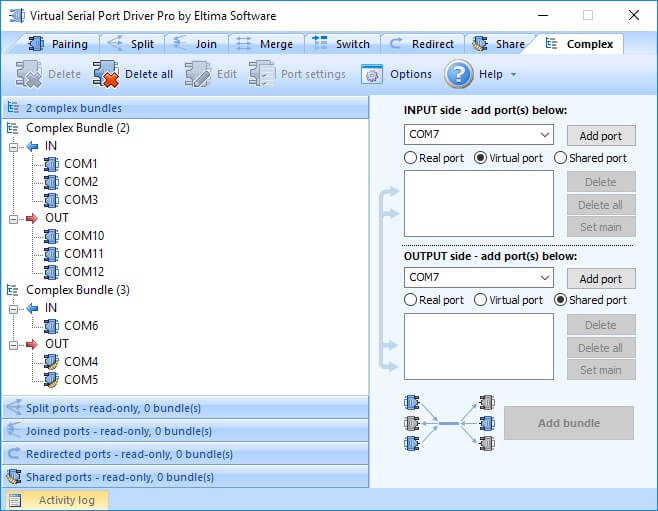Click the Activity log icon
658x511 pixels.
[15, 500]
